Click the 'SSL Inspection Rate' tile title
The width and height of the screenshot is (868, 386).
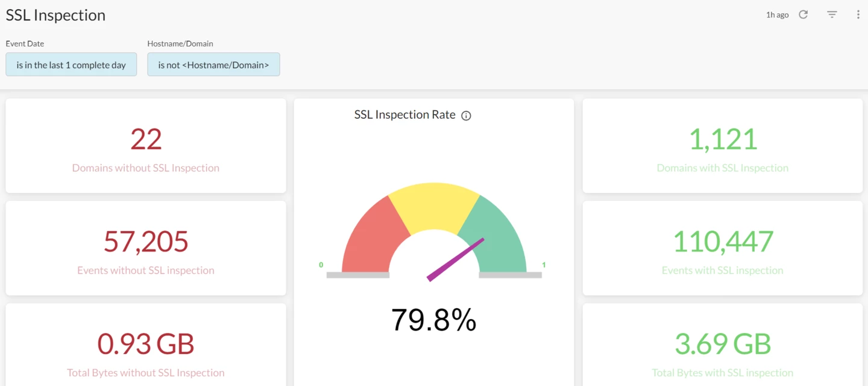(405, 115)
